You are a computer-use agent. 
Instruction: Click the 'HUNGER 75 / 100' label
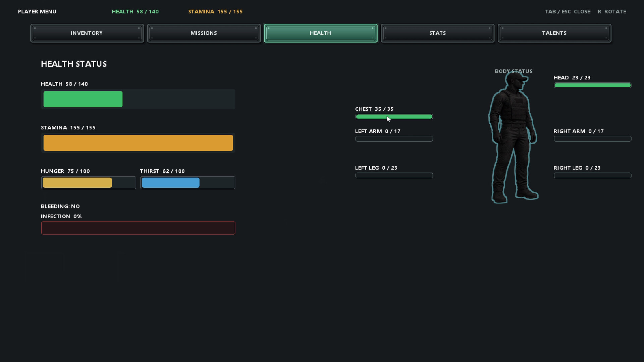point(65,171)
